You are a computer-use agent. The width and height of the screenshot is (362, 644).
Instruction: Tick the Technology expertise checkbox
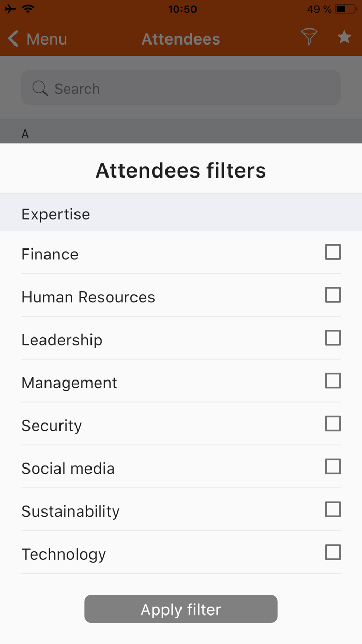coord(333,552)
